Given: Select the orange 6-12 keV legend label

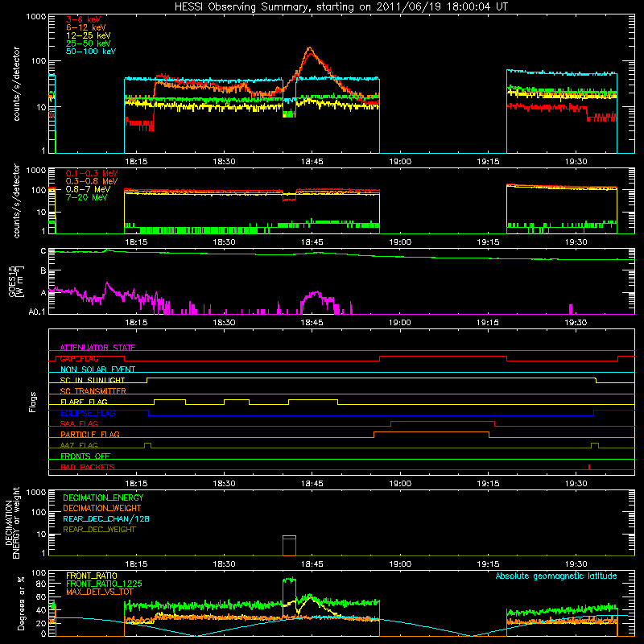Looking at the screenshot, I should [86, 27].
